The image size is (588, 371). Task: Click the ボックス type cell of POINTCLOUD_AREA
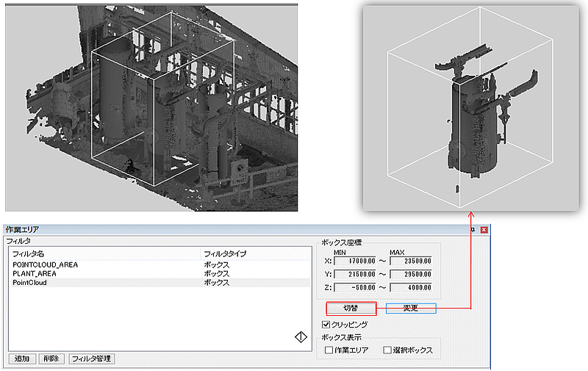216,265
